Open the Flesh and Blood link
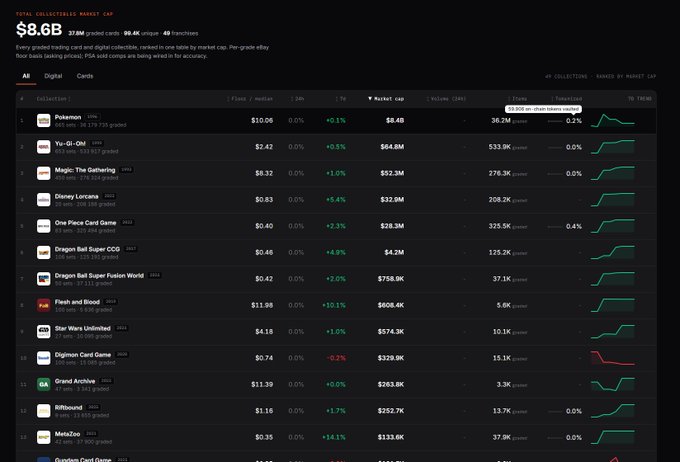This screenshot has height=462, width=680. click(77, 302)
